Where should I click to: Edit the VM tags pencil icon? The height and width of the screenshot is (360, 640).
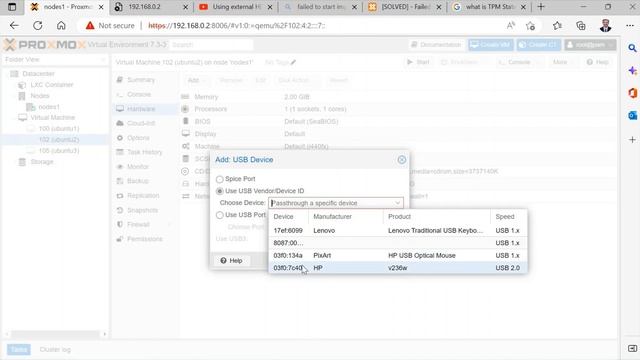[293, 62]
